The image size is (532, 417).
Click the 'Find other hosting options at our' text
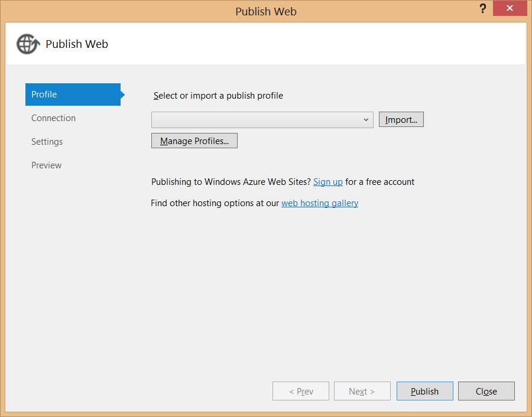(x=215, y=203)
